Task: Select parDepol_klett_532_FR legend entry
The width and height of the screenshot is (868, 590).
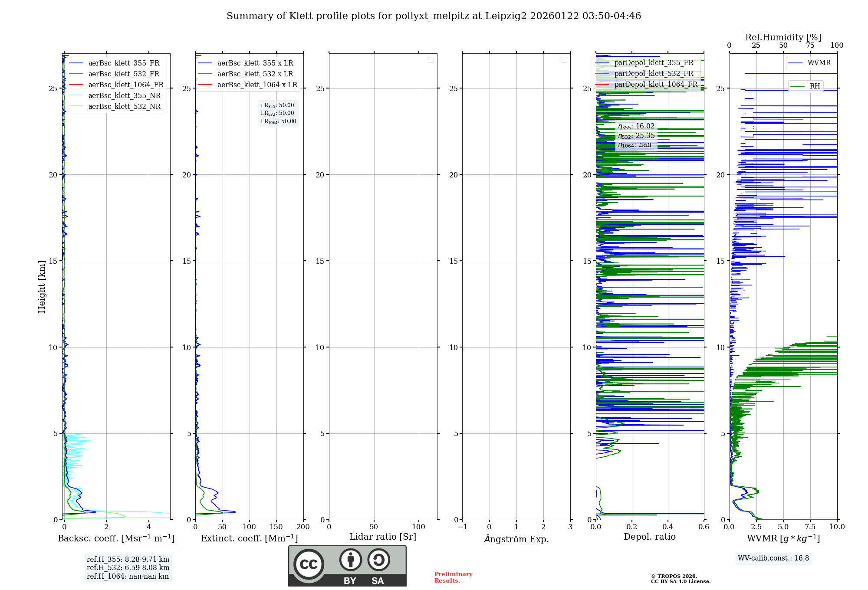Action: coord(654,73)
